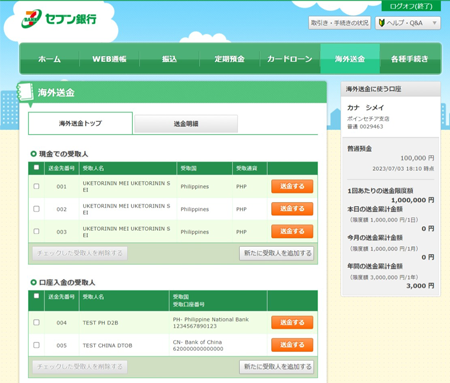Viewport: 450px width, 383px height.
Task: Click 新たに受取人を追加する under account recipients
Action: 277,367
